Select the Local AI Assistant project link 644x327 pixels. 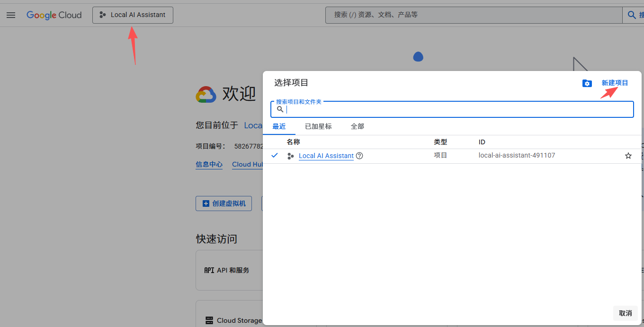[326, 156]
